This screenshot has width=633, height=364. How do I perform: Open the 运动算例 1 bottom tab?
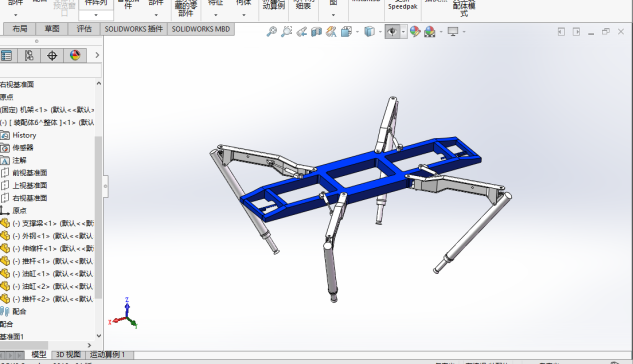[107, 355]
